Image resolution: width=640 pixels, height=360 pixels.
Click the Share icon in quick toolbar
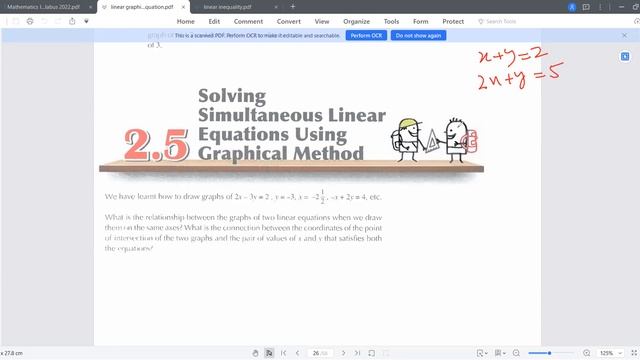tap(72, 21)
